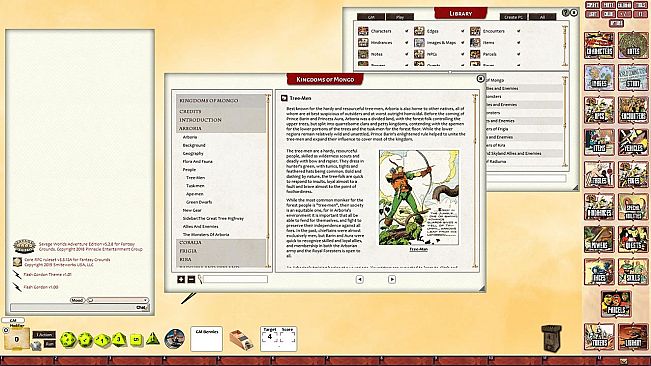This screenshot has height=366, width=651.
Task: Click the Run button near modifier
Action: click(49, 344)
